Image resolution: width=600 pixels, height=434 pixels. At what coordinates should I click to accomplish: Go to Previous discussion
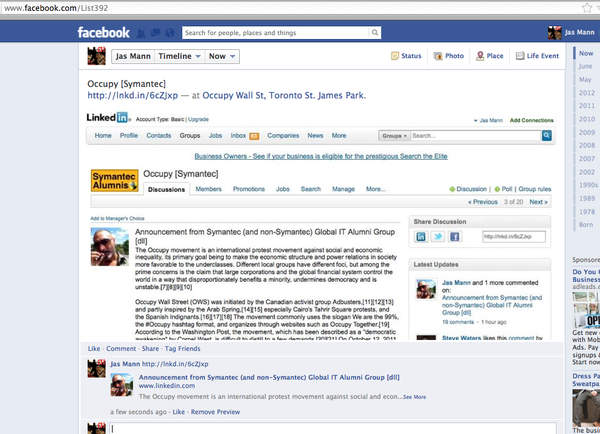coord(483,202)
